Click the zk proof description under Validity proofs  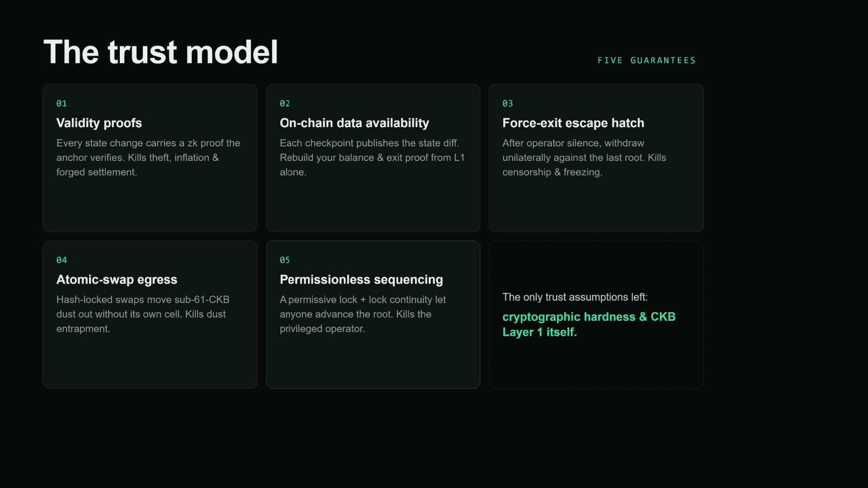tap(148, 157)
